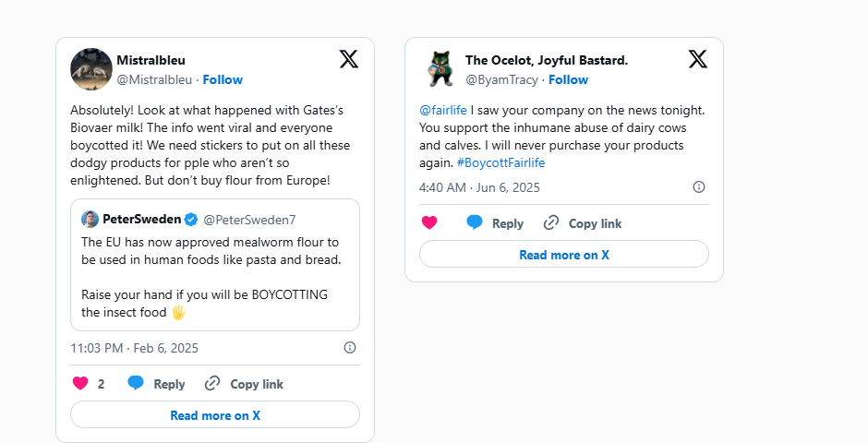Open the #BoycottFairlife hashtag

click(500, 162)
